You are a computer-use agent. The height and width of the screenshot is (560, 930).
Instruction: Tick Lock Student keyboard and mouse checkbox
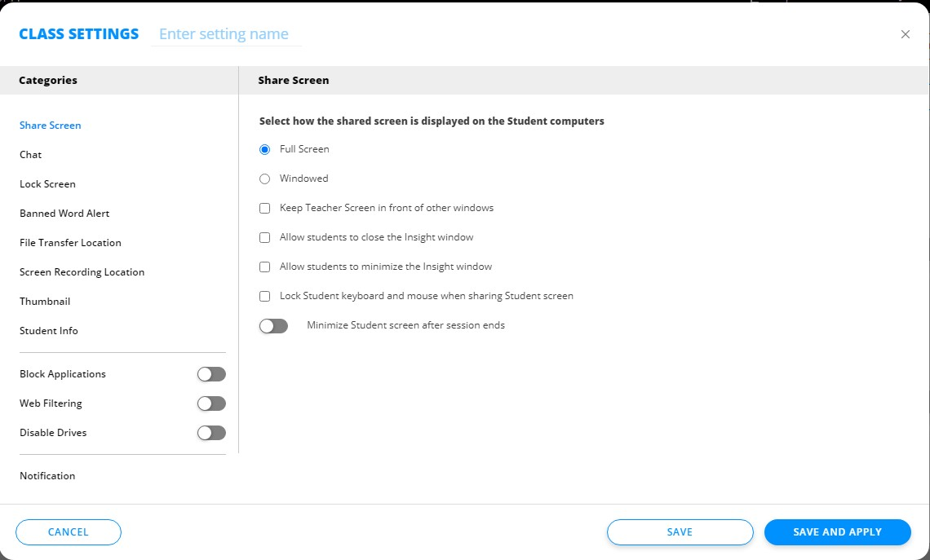pyautogui.click(x=264, y=297)
